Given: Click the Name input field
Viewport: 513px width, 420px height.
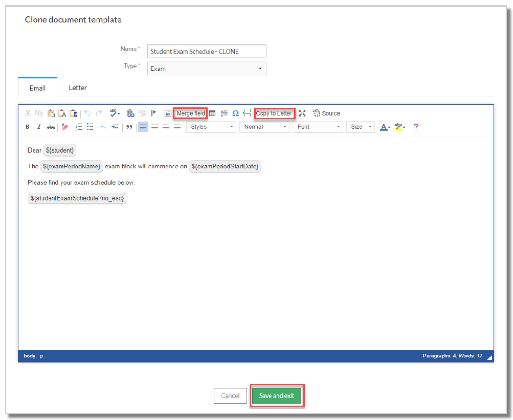Looking at the screenshot, I should click(x=207, y=51).
